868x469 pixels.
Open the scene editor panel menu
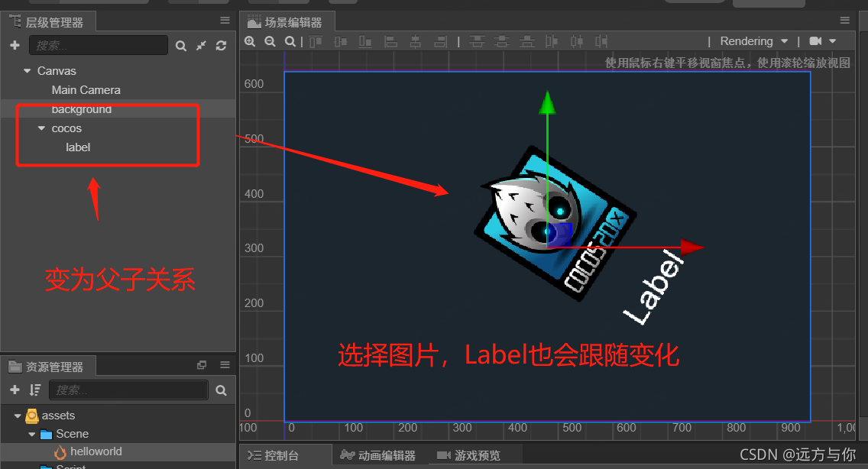pos(845,21)
